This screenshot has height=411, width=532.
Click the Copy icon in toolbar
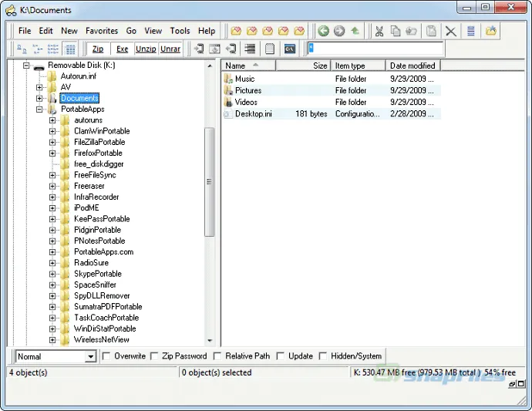(396, 31)
